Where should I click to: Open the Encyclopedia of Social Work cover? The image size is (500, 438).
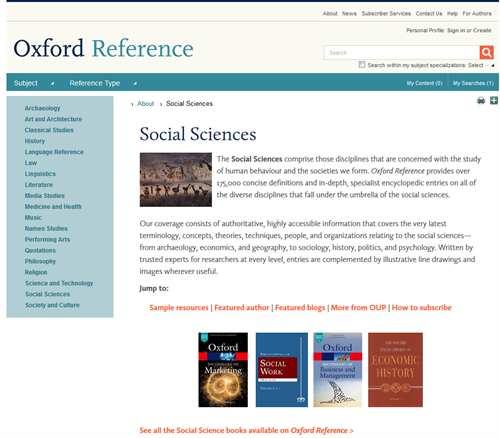click(x=282, y=370)
